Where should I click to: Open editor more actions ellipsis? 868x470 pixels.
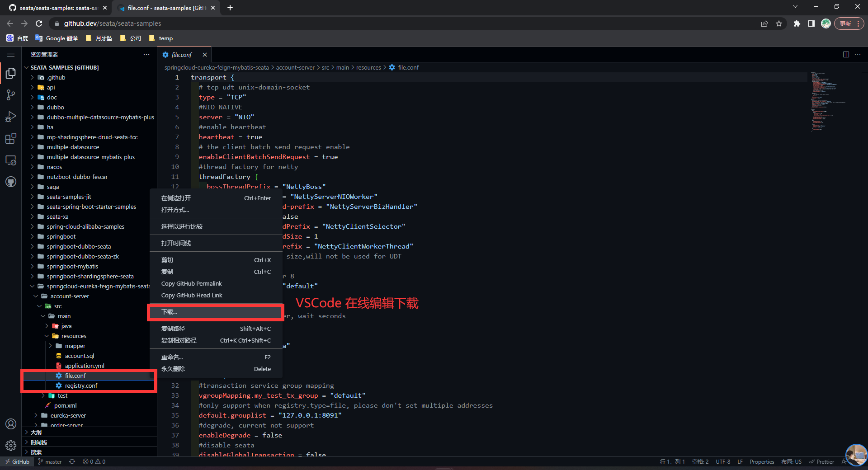tap(858, 55)
